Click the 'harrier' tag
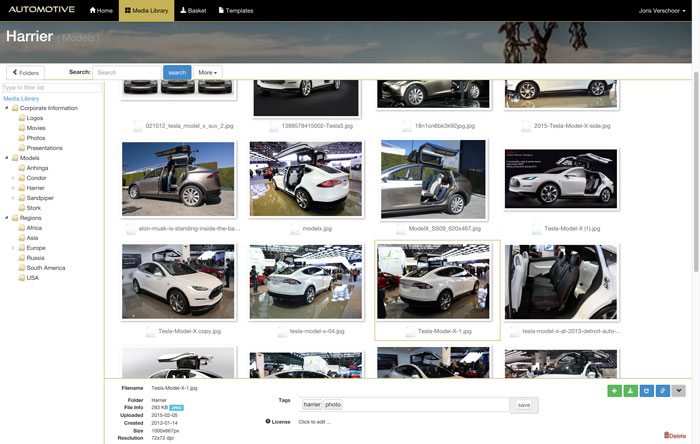Screen dimensions: 700x444 (312, 404)
